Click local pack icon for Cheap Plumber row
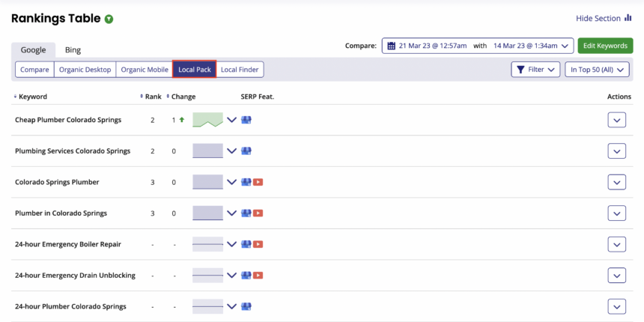The image size is (644, 322). point(246,120)
